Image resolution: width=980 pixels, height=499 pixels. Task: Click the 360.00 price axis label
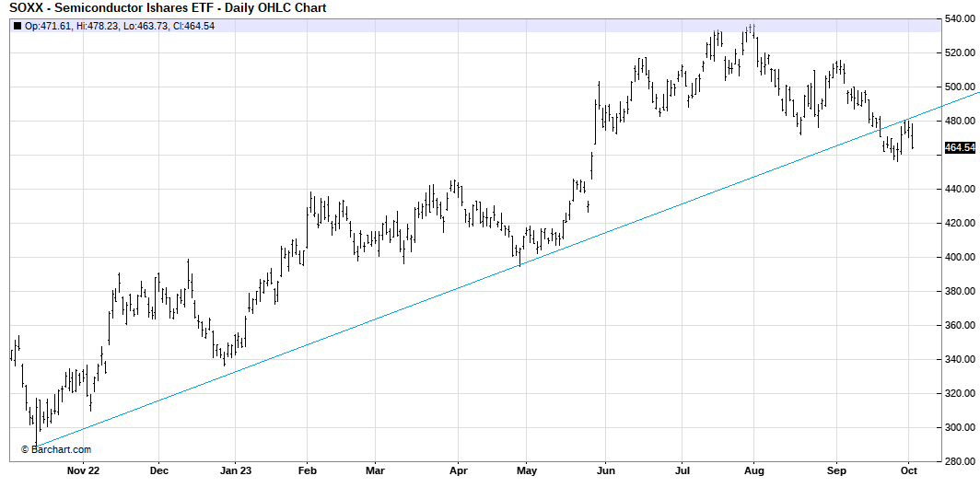[x=960, y=325]
